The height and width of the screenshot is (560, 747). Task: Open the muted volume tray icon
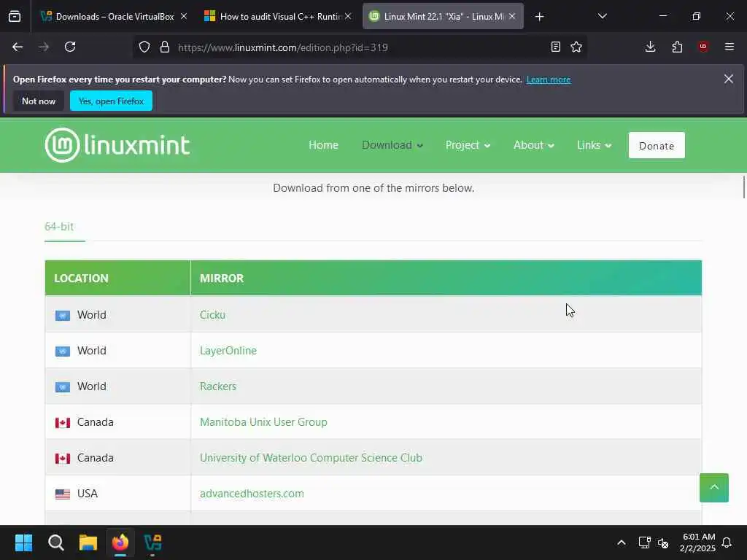(x=663, y=542)
